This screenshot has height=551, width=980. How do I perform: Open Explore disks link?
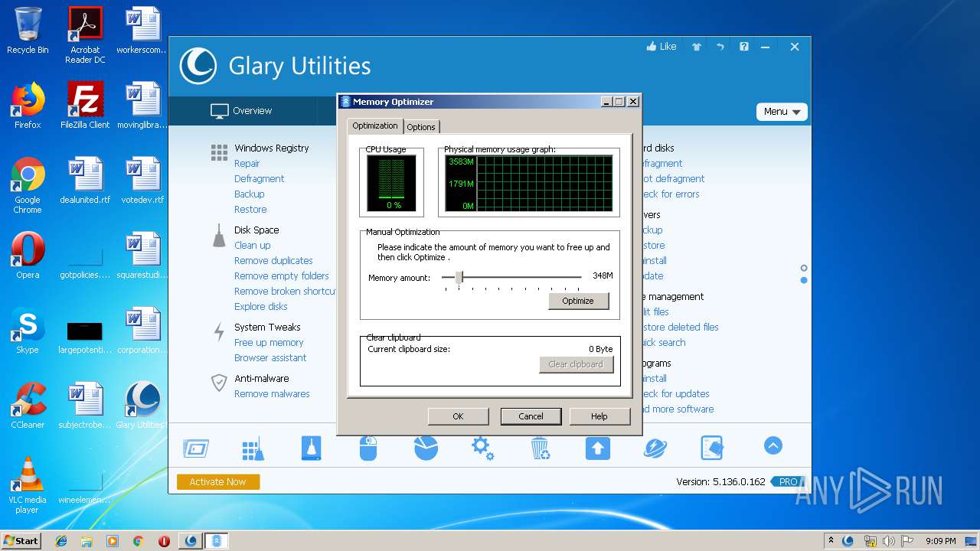tap(260, 306)
